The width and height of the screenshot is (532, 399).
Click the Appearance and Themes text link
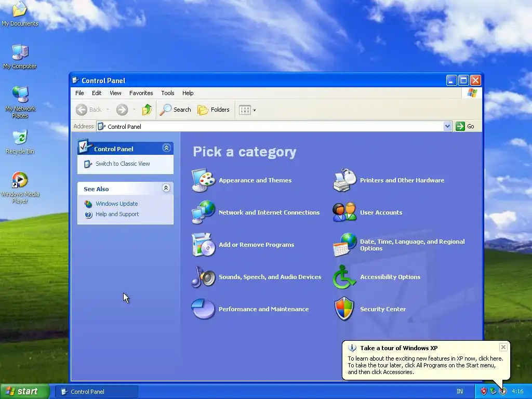[x=255, y=180]
